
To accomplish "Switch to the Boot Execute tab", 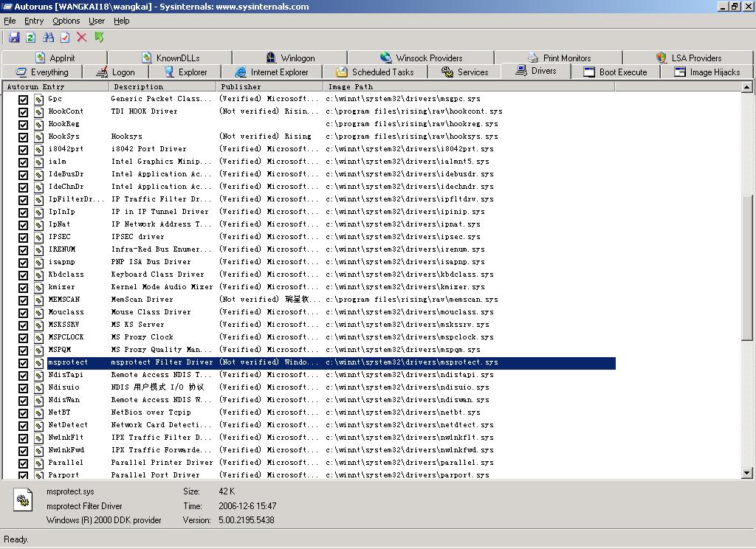I will (x=615, y=72).
